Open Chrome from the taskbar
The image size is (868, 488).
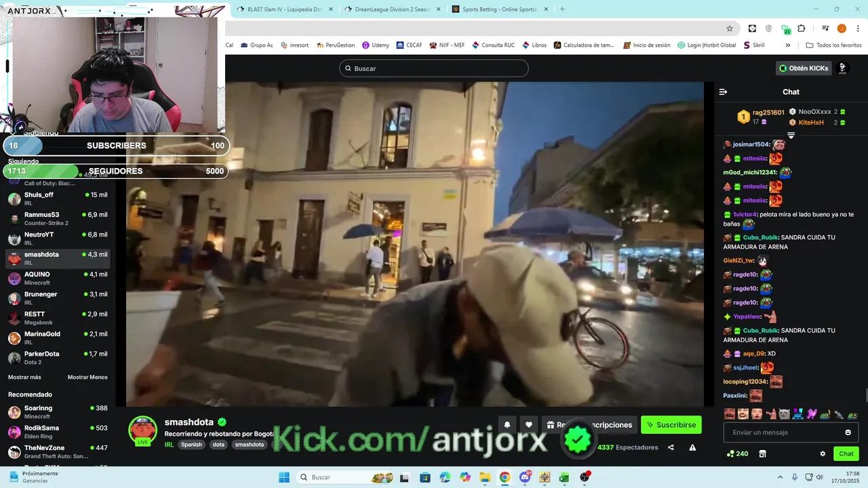click(x=505, y=477)
